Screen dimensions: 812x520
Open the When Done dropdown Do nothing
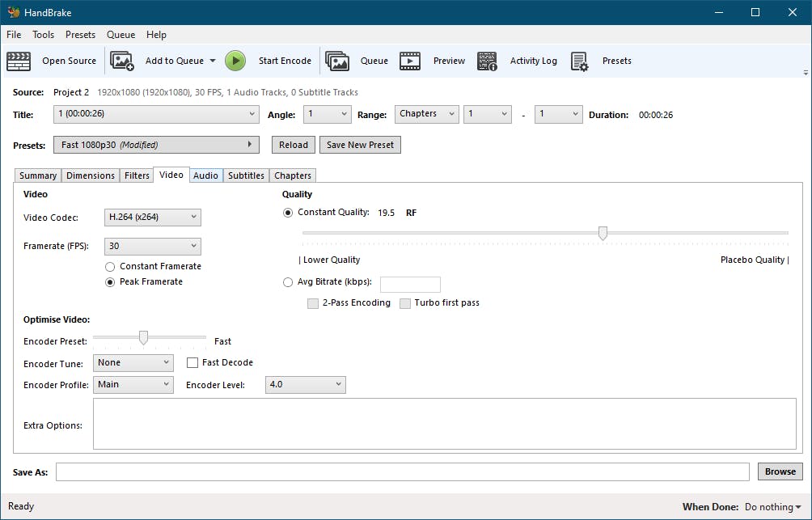pos(772,506)
